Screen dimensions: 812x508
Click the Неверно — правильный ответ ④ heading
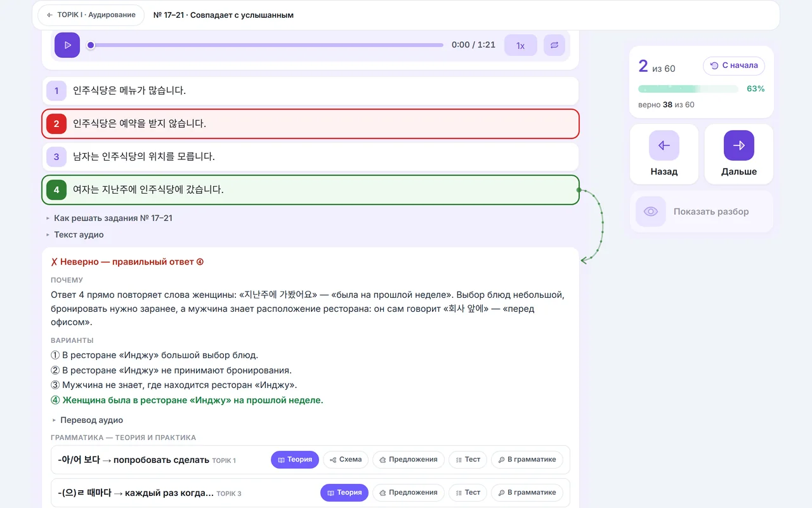[x=128, y=262]
